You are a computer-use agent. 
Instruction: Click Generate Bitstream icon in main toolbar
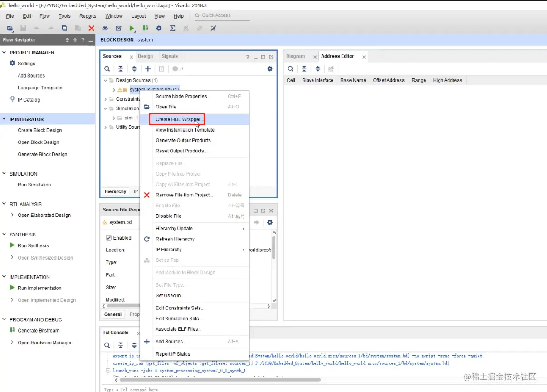pos(145,28)
